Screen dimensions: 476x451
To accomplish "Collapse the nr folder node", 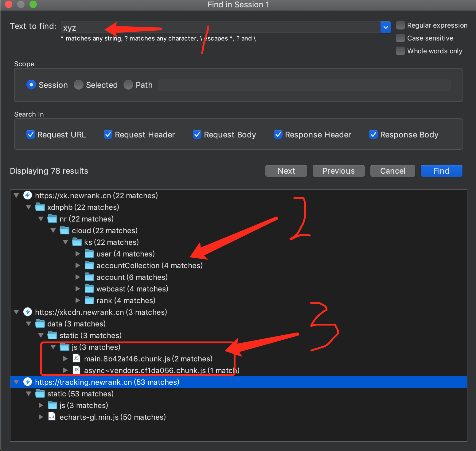I will (x=41, y=218).
